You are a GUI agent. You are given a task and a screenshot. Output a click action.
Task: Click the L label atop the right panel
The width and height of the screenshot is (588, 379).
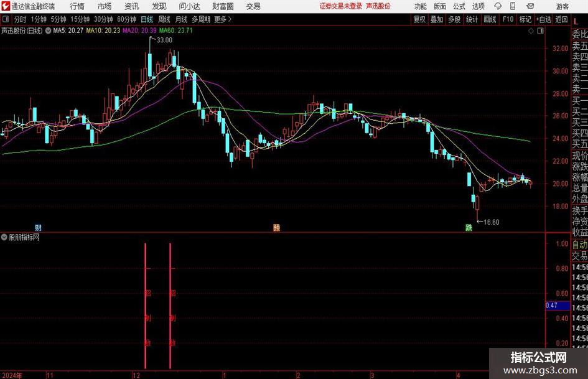(576, 22)
